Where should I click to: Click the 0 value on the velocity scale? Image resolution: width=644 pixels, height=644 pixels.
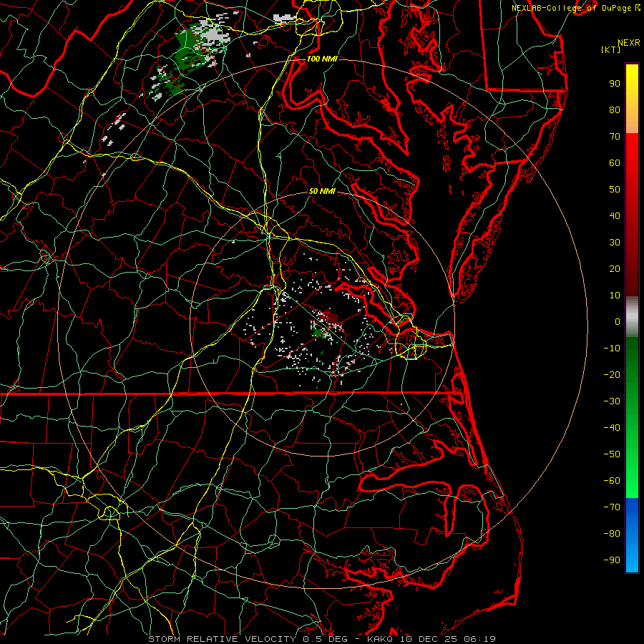coord(618,322)
